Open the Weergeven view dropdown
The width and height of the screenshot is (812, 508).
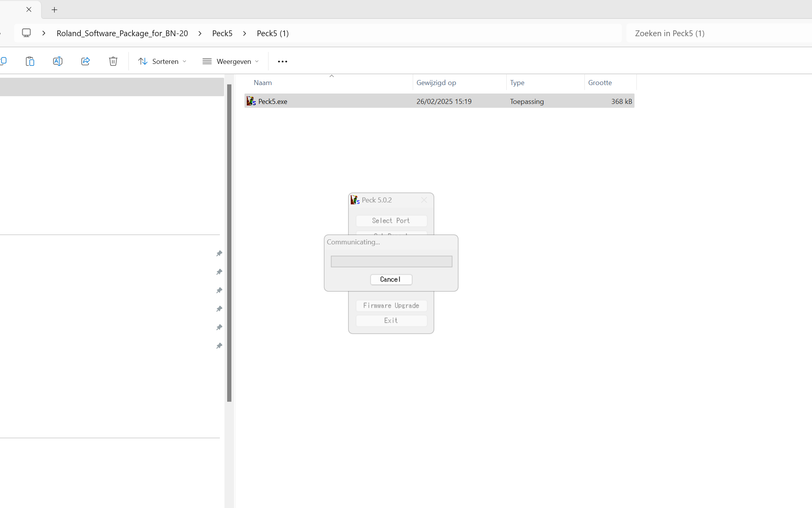(x=231, y=61)
